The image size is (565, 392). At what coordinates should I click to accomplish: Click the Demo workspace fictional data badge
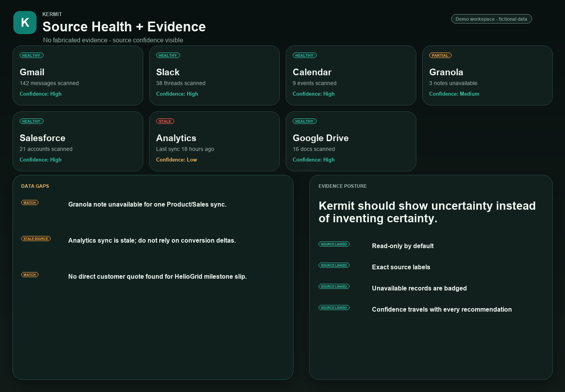tap(491, 19)
